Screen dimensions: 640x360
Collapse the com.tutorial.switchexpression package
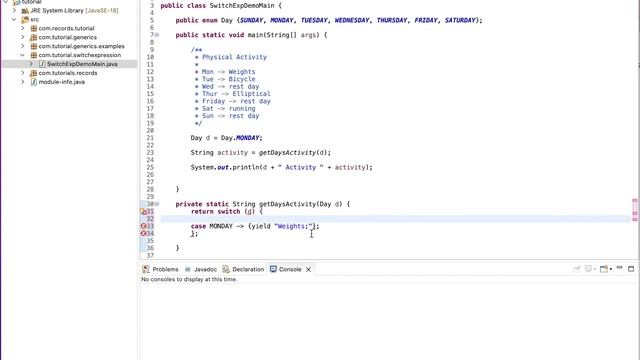tap(23, 55)
